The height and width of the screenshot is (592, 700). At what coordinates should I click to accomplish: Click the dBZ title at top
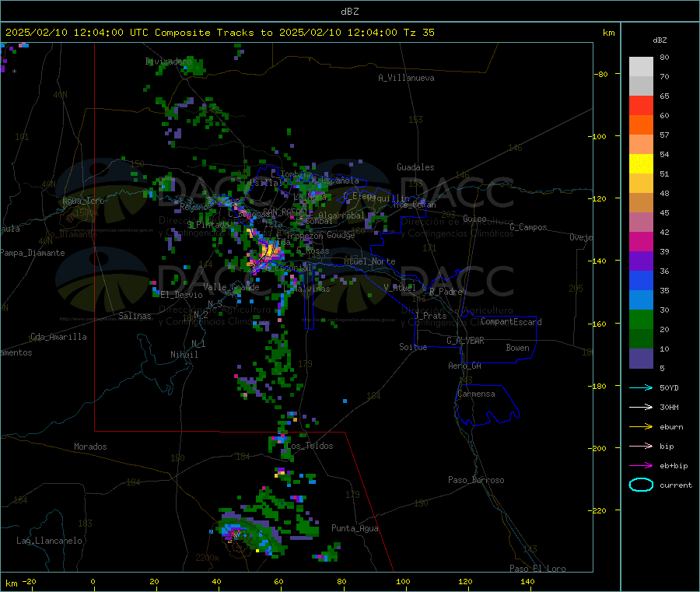[349, 12]
